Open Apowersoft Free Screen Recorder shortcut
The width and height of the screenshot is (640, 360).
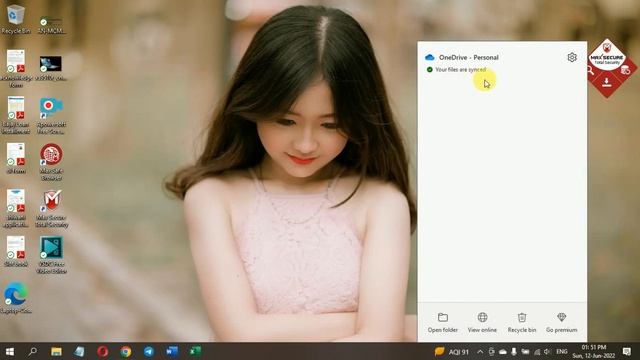(x=51, y=116)
